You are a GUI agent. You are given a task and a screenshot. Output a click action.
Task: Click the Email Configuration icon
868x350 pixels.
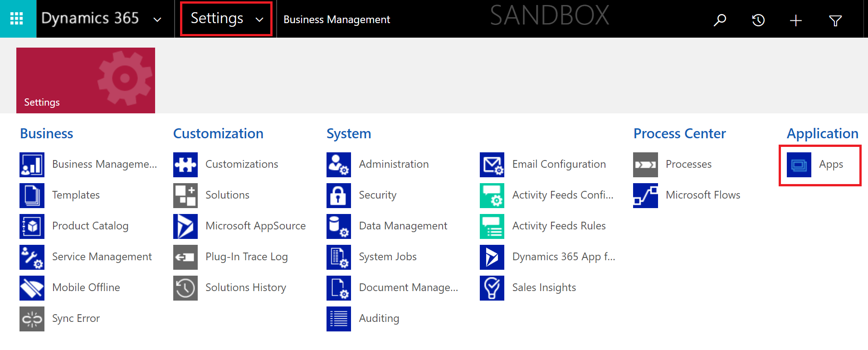[x=492, y=165]
